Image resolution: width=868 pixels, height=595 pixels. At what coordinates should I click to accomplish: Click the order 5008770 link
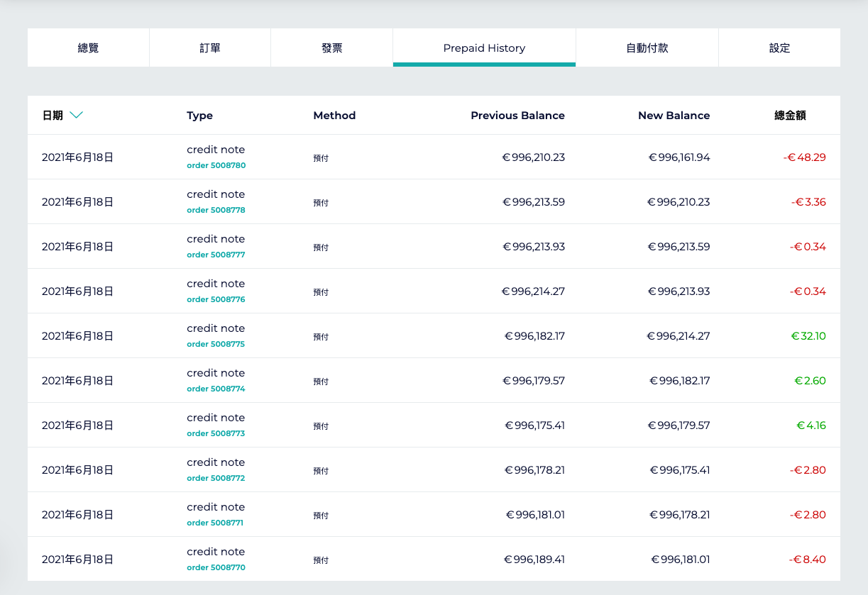tap(216, 567)
